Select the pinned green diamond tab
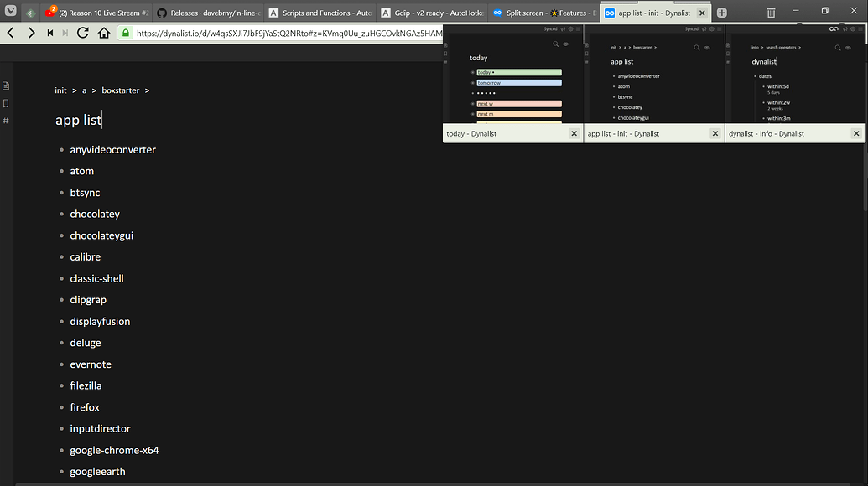Screen dimensions: 868x486 [31, 13]
